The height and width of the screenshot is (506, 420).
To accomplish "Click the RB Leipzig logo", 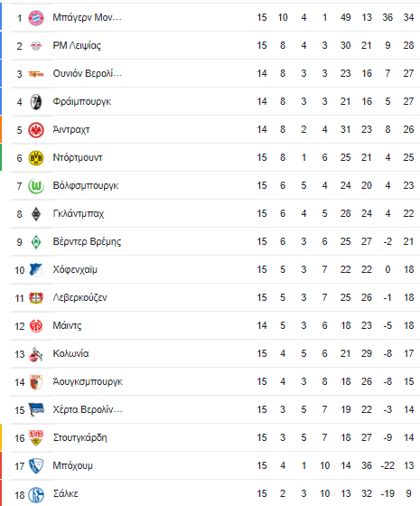I will (x=36, y=46).
